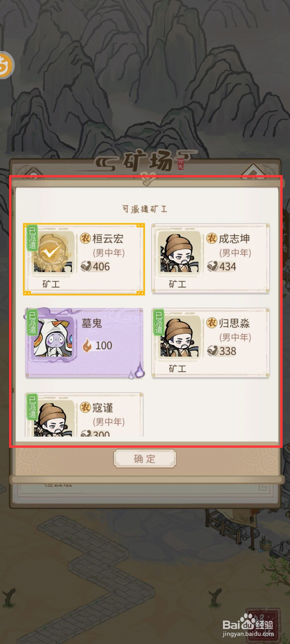The width and height of the screenshot is (290, 644).
Task: Open the orange round icon at left edge
Action: 6,65
